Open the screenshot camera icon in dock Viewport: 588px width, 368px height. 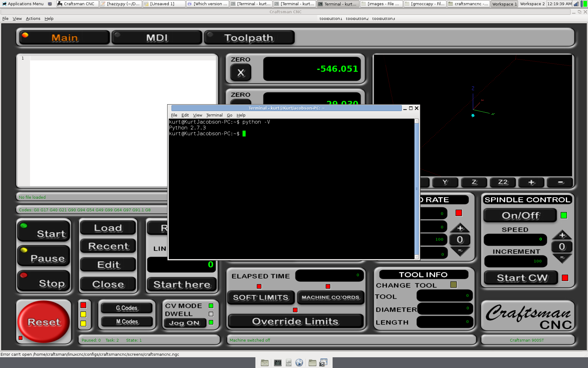pyautogui.click(x=323, y=363)
